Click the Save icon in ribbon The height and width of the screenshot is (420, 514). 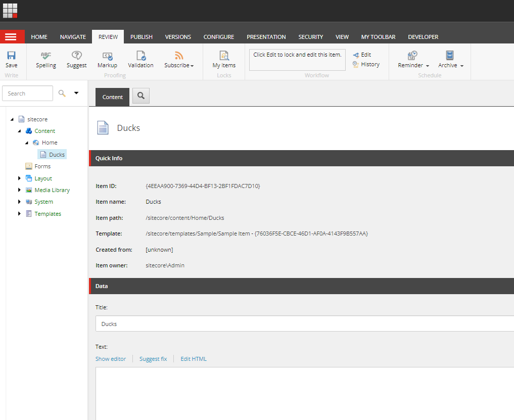pos(11,56)
